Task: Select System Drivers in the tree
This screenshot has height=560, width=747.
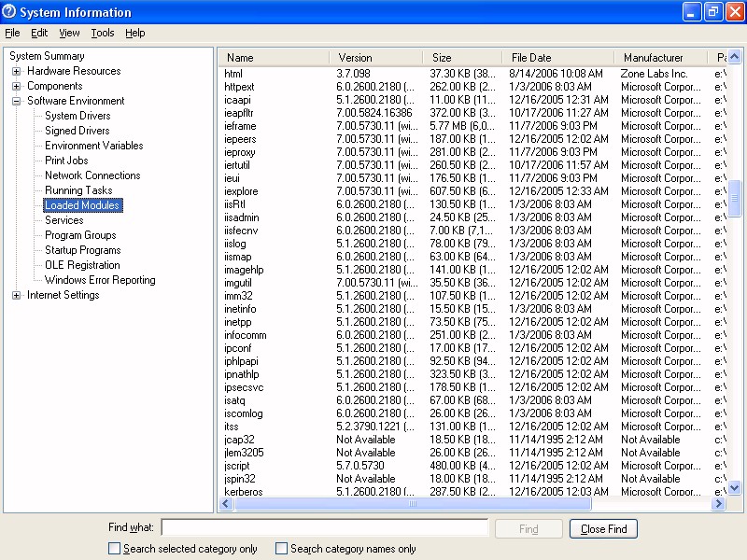Action: pos(78,116)
